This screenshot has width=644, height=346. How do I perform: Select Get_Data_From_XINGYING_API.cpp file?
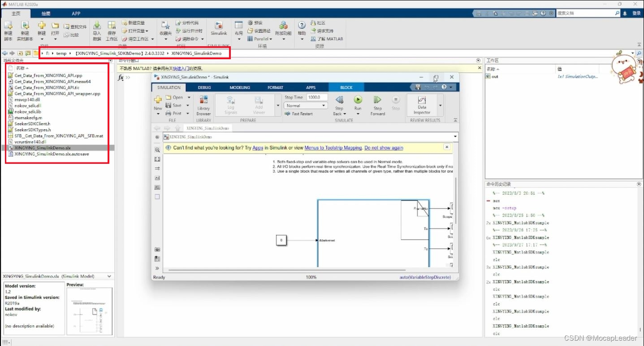48,76
